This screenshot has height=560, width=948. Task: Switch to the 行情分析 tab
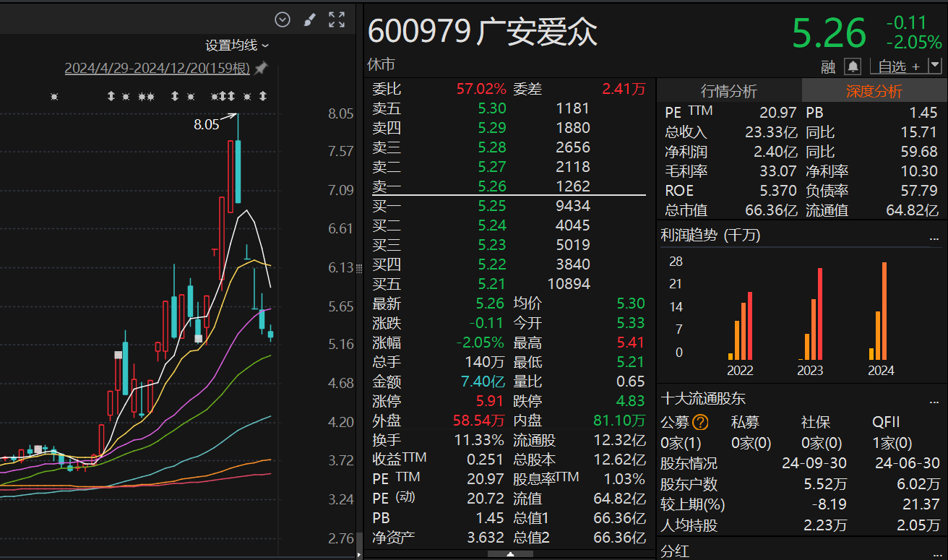[729, 91]
